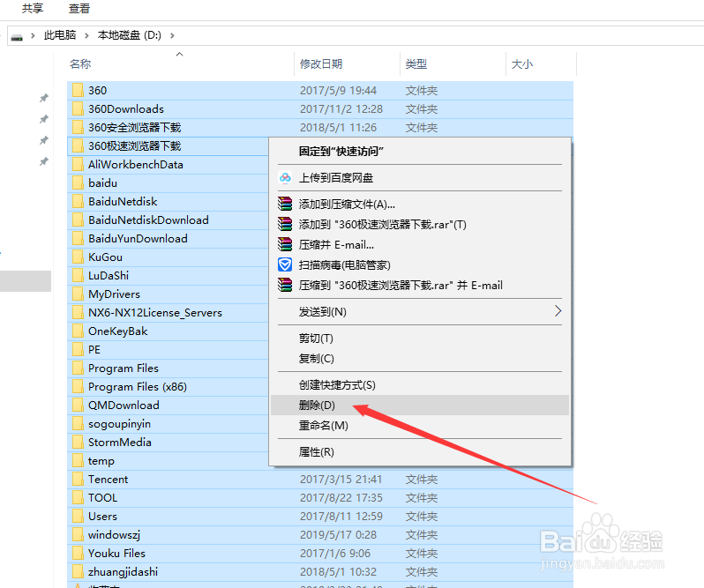
Task: Click the drive icon in the address bar
Action: click(17, 37)
